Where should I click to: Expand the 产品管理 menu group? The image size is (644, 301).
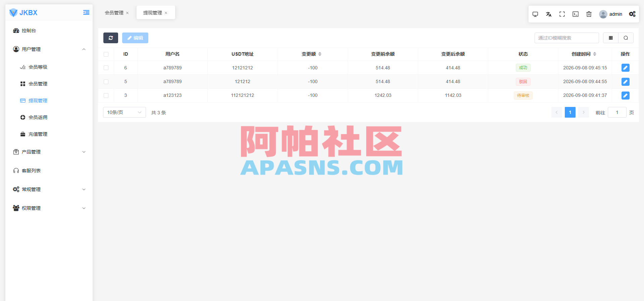click(x=49, y=152)
